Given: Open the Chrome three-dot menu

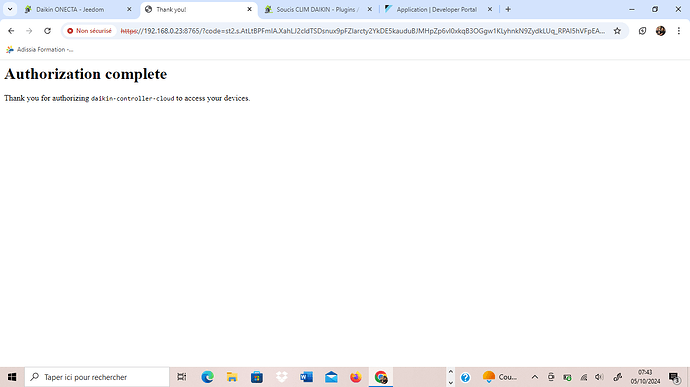Looking at the screenshot, I should tap(679, 31).
